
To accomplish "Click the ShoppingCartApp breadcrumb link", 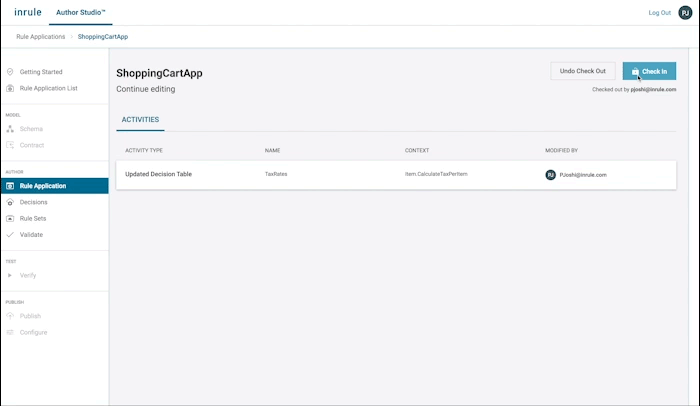I will (x=103, y=37).
